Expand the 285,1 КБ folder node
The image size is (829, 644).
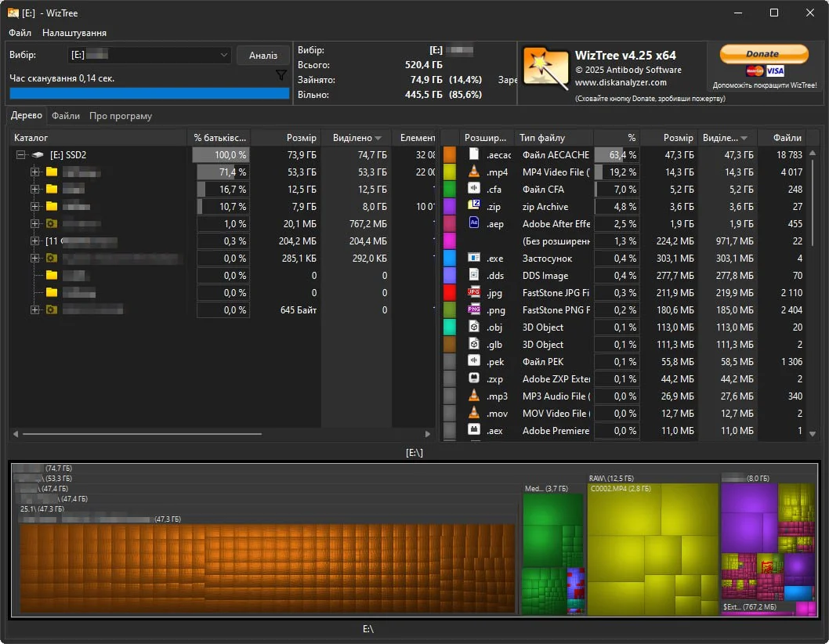point(35,258)
